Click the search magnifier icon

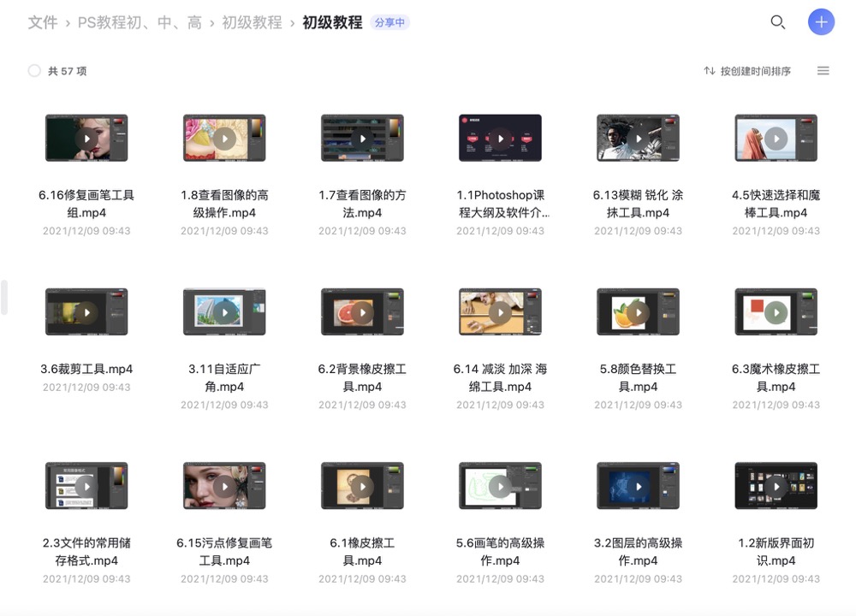[777, 22]
